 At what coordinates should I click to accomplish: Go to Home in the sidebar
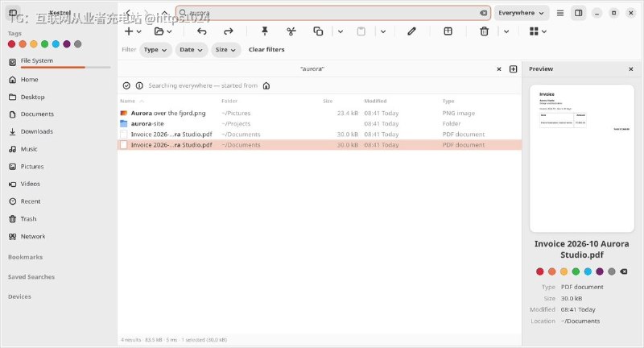click(59, 79)
